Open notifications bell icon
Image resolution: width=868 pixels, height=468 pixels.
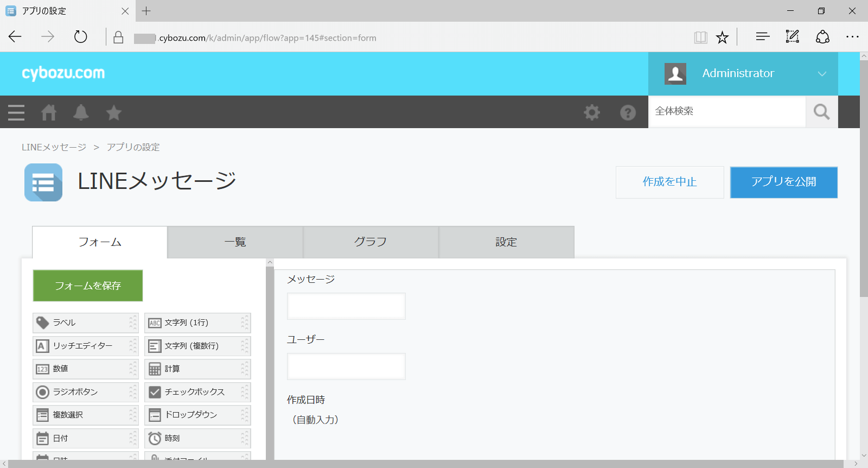[81, 112]
